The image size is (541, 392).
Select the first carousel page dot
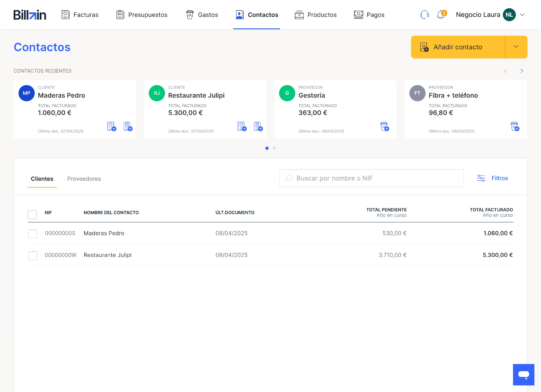pyautogui.click(x=267, y=148)
